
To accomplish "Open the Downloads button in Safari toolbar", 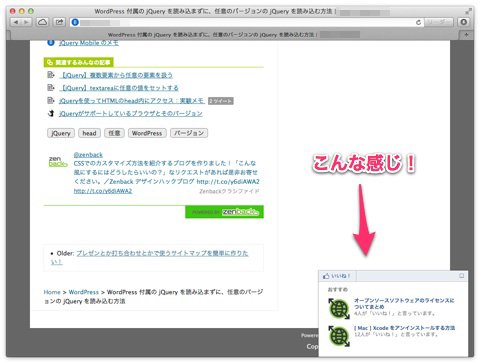I will pyautogui.click(x=463, y=22).
